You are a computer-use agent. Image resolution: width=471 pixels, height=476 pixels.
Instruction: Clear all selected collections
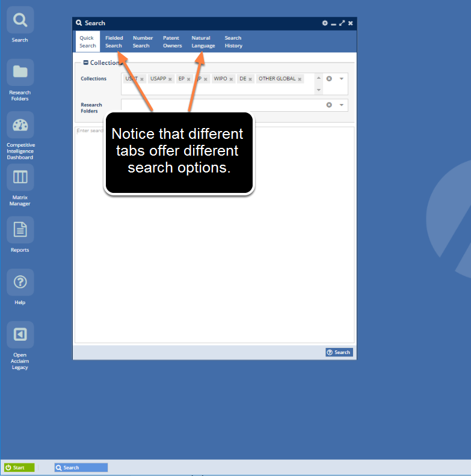[x=329, y=79]
